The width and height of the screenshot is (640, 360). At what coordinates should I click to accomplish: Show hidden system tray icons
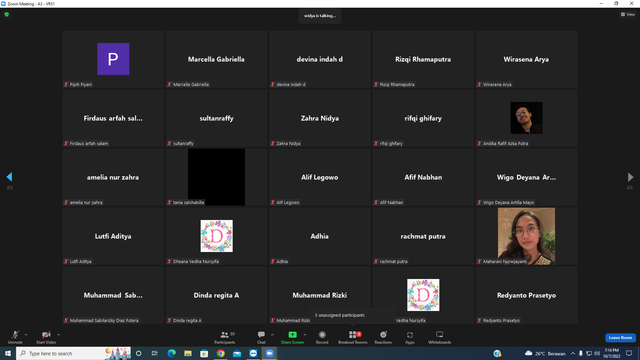[x=573, y=353]
